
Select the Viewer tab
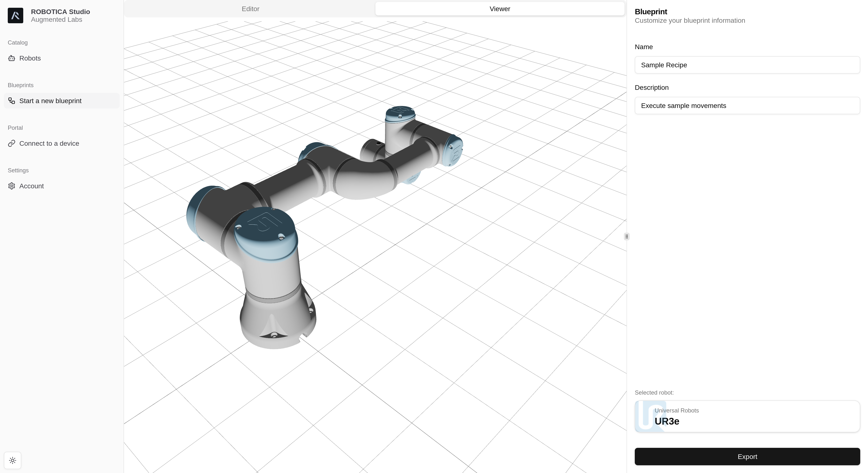[x=499, y=9]
